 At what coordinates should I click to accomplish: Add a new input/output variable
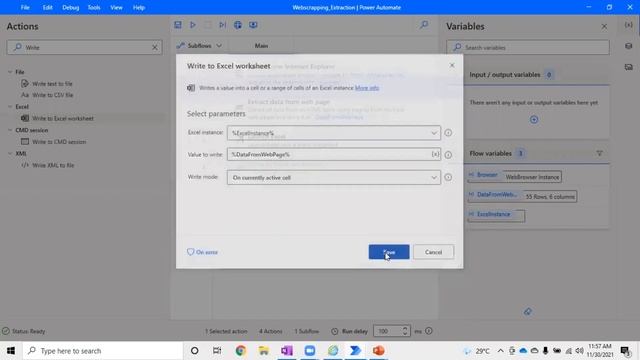pyautogui.click(x=534, y=120)
